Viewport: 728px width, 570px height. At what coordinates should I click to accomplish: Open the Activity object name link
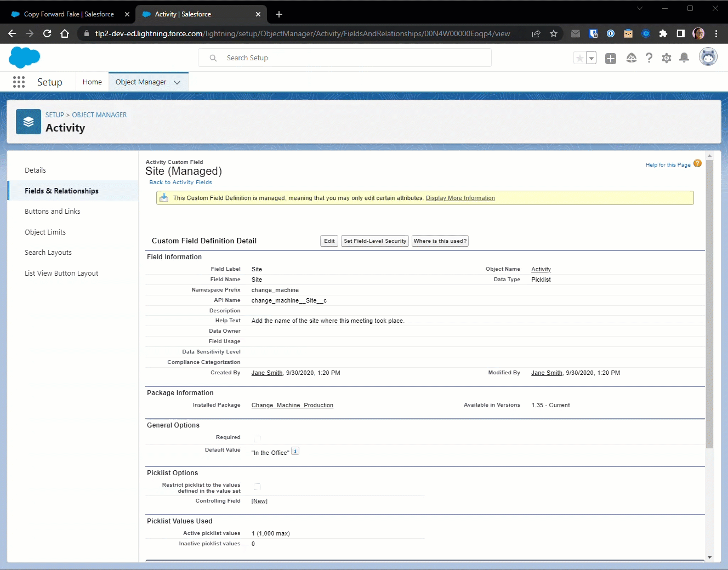pyautogui.click(x=541, y=269)
